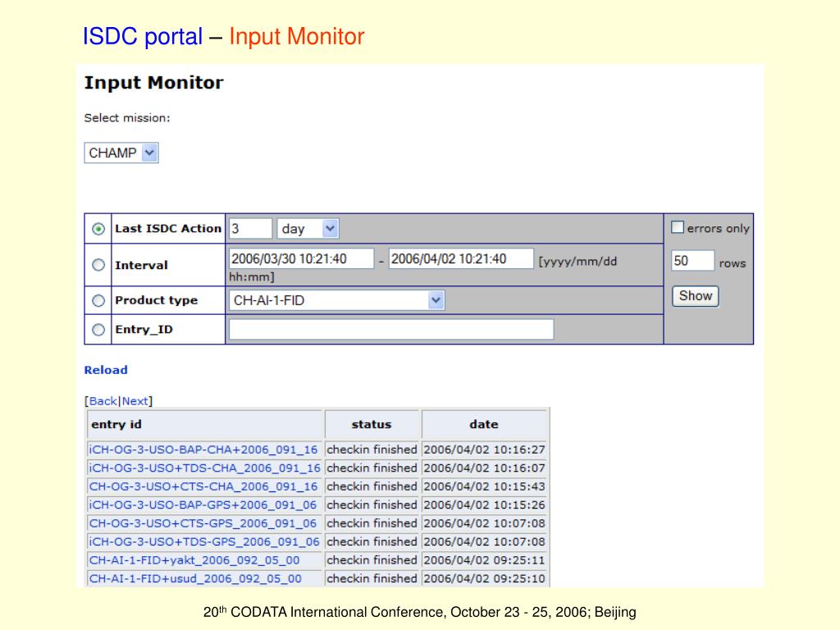
Task: Go to the Next page link
Action: [x=135, y=400]
